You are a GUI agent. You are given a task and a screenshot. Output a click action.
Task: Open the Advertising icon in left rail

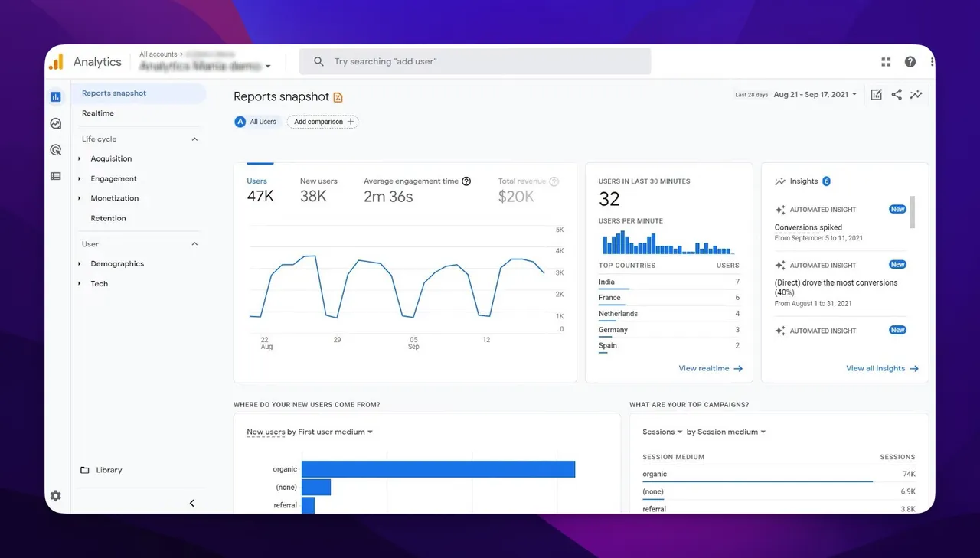pyautogui.click(x=56, y=150)
